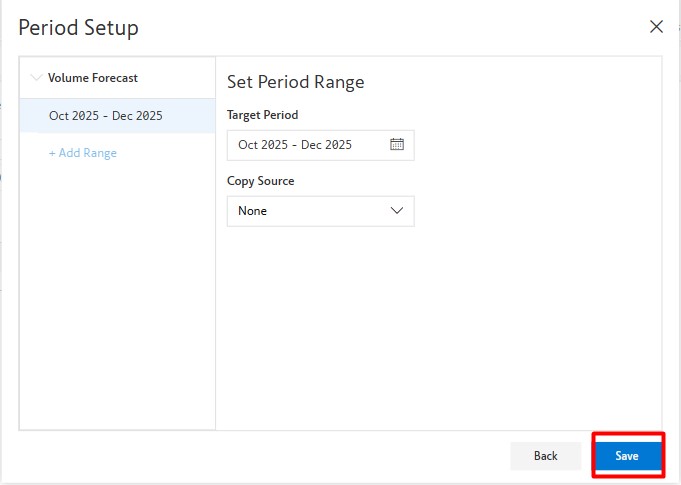Close the Period Setup dialog
Screen dimensions: 681x485
656,27
